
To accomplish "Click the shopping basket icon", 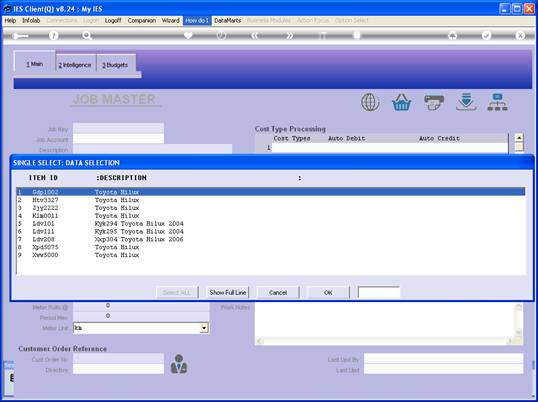I will coord(401,102).
